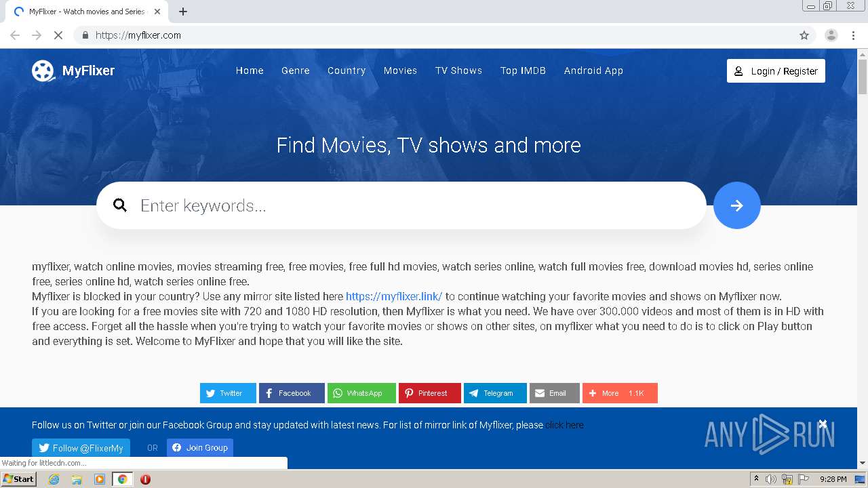Follow the 'click here' mirror list link

tap(564, 425)
